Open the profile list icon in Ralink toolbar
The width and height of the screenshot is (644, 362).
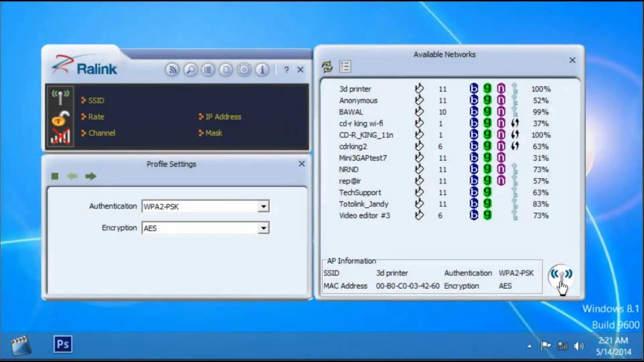[208, 70]
